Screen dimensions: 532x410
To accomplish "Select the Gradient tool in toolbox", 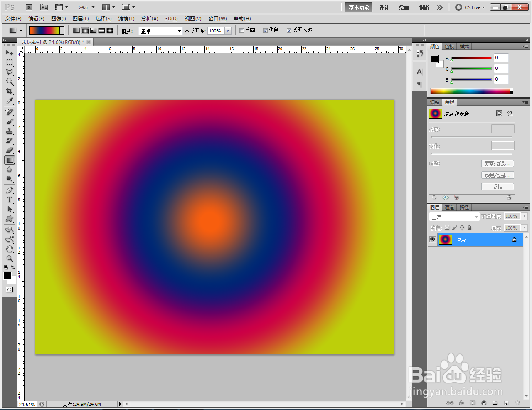I will (10, 160).
